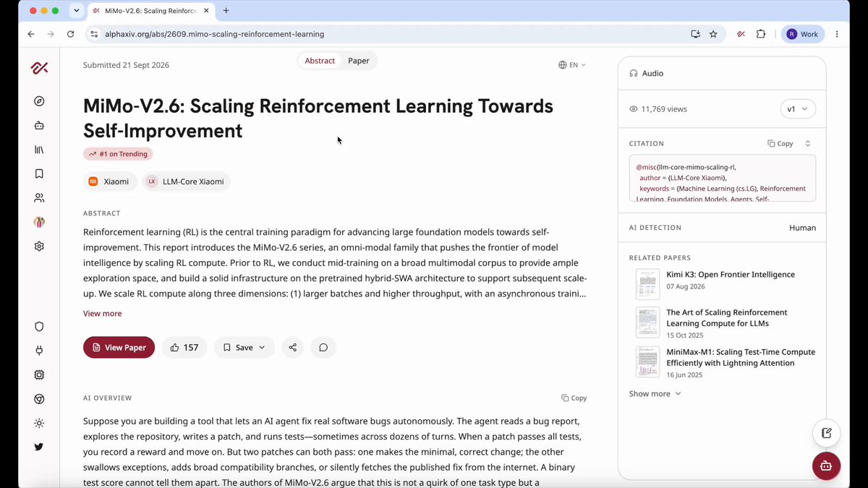Click the Xiaomi organization chip

tap(110, 181)
